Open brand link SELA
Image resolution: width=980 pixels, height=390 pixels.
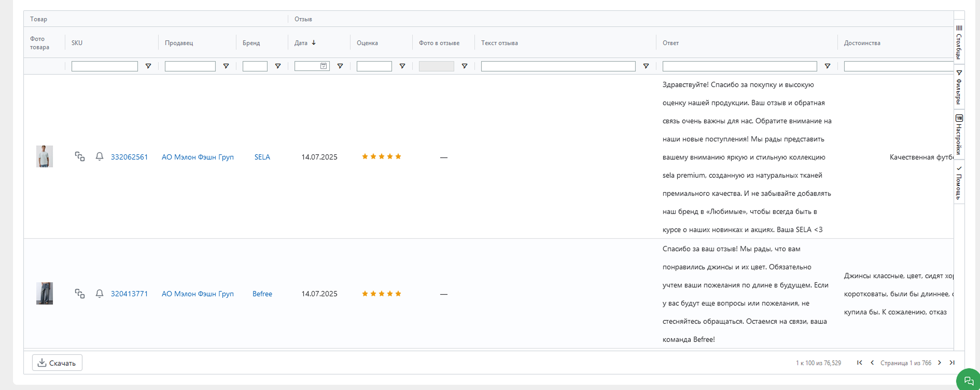click(x=262, y=157)
